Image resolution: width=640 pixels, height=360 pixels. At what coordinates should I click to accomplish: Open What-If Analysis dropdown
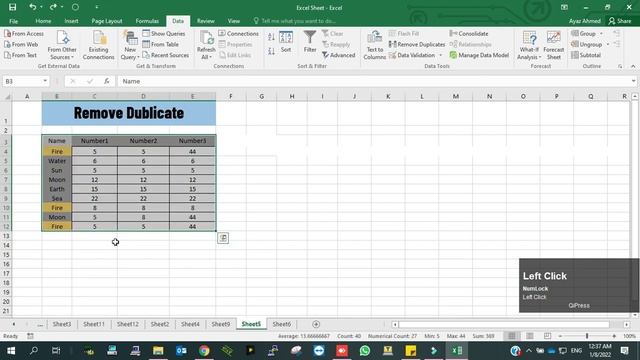pyautogui.click(x=529, y=53)
